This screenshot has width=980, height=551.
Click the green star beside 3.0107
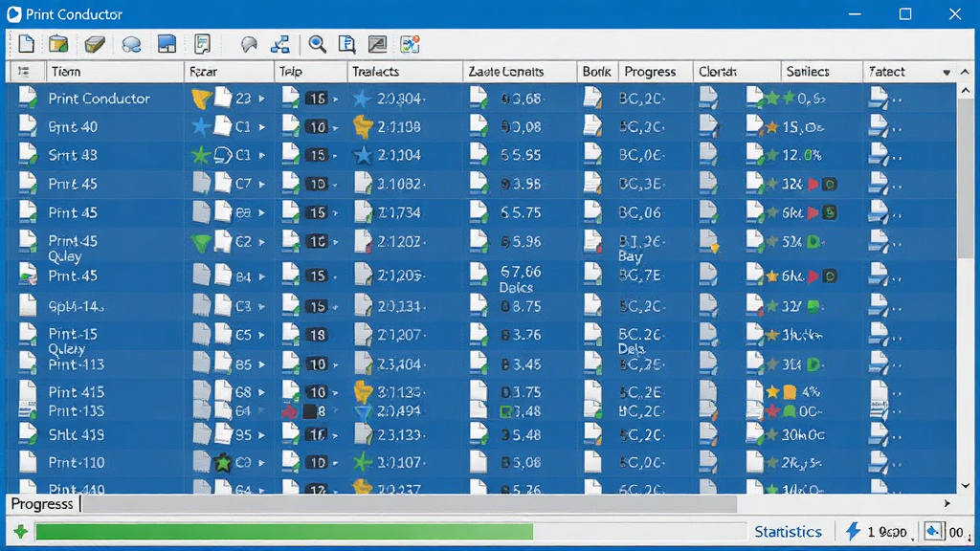tap(362, 463)
